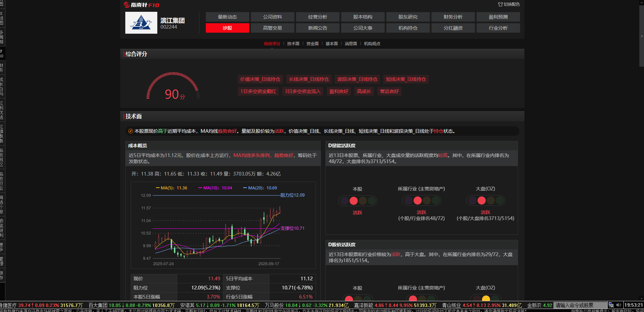The image size is (644, 312).
Task: Click the 盈利良好 tag
Action: coord(339,91)
